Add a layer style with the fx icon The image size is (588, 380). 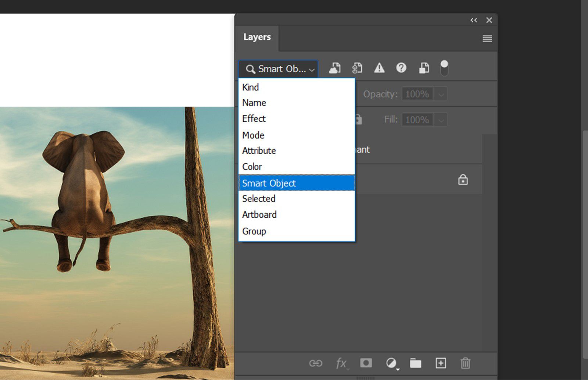coord(341,363)
